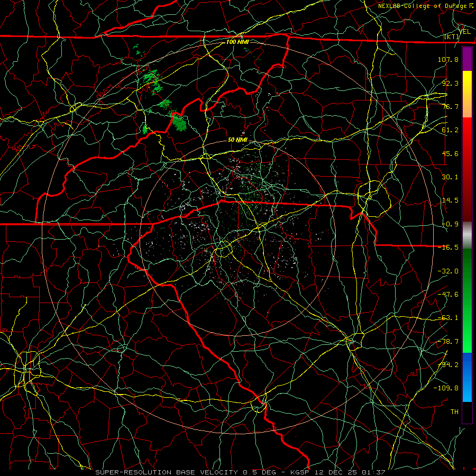The image size is (476, 476).
Task: Click the 30.1 value on velocity scale
Action: tap(450, 177)
